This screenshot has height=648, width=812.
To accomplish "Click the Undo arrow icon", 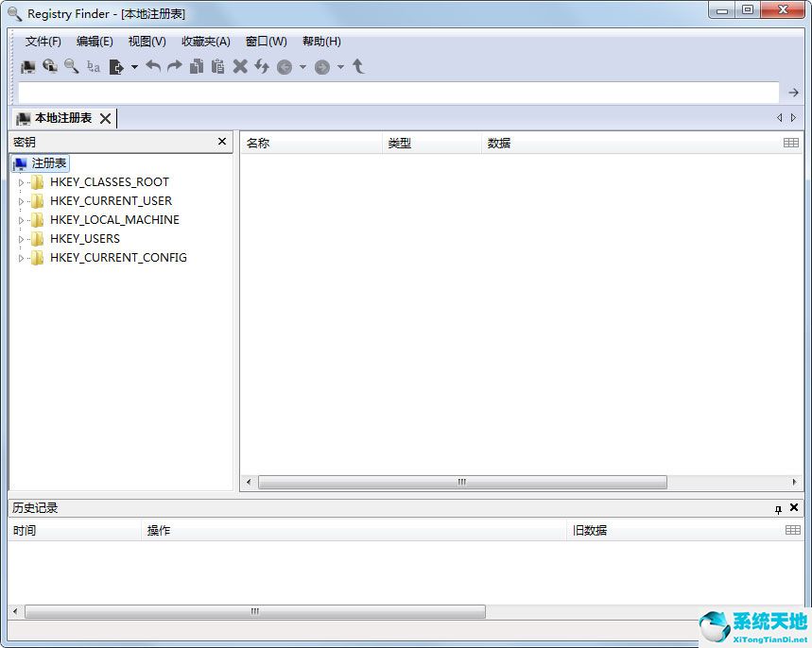I will [153, 66].
